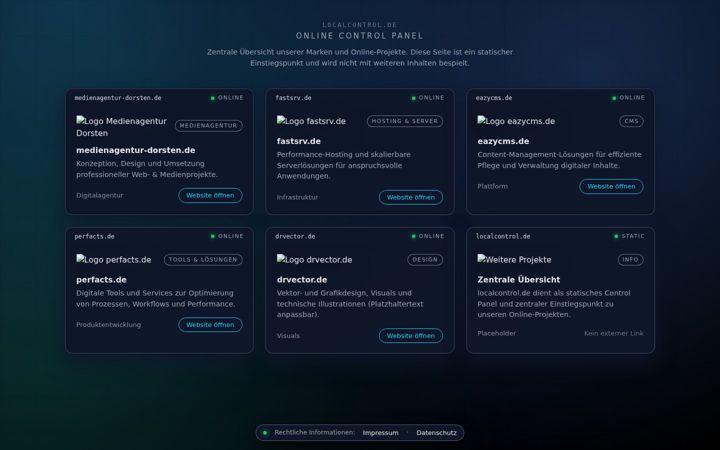Click the Logo drvector.de image
The width and height of the screenshot is (720, 450).
pos(314,259)
